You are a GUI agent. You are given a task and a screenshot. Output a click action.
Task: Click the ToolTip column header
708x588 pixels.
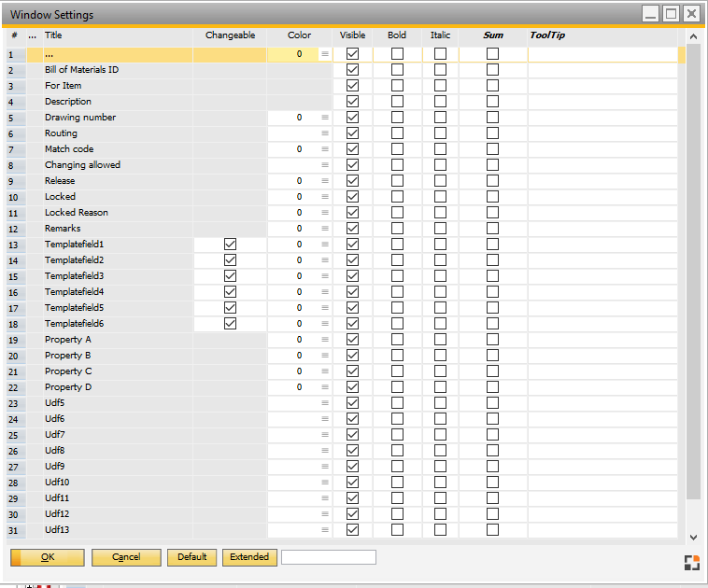click(547, 35)
